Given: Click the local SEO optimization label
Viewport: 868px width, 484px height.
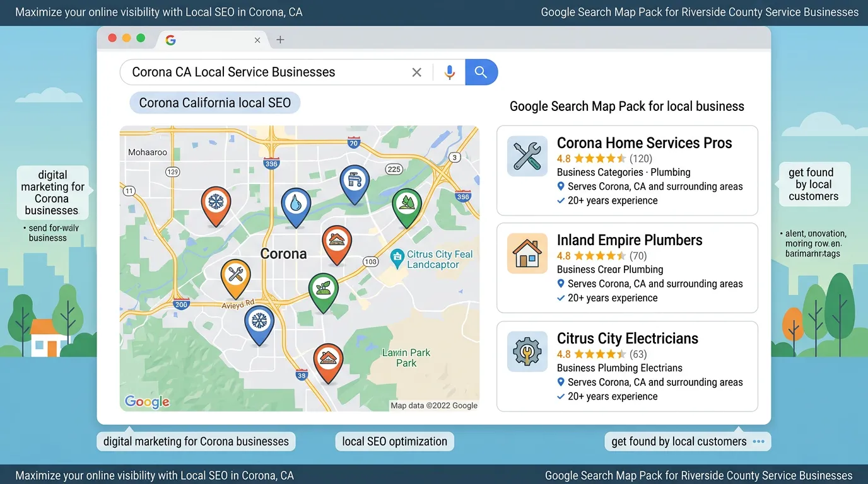Looking at the screenshot, I should [x=395, y=442].
